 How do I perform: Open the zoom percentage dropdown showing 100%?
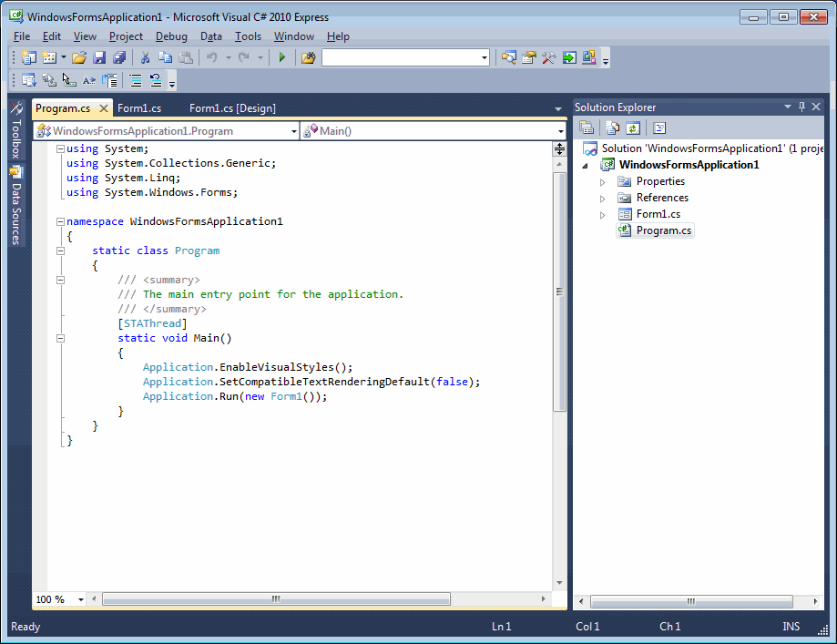(59, 598)
